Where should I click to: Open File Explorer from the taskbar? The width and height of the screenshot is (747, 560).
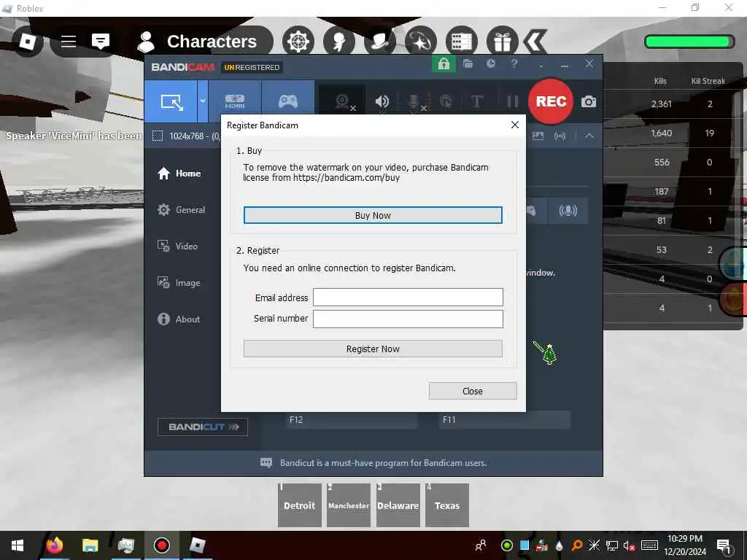(90, 545)
